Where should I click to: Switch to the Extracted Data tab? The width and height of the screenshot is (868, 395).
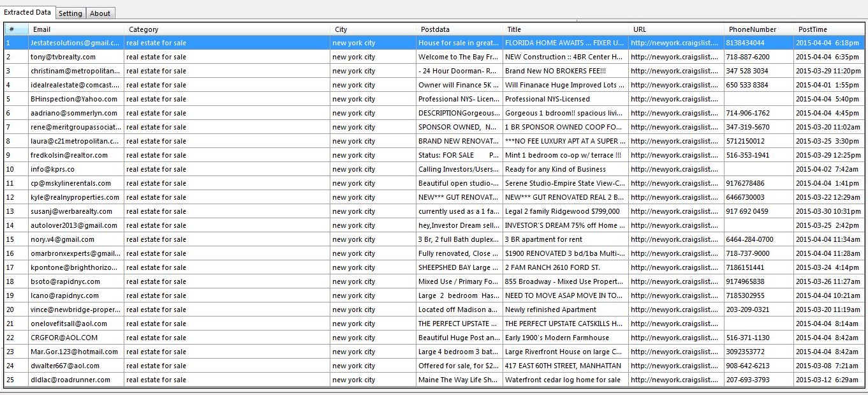click(x=27, y=12)
